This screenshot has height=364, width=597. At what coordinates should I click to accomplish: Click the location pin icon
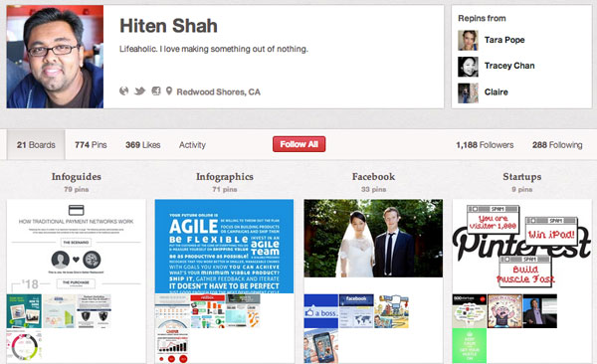(x=169, y=91)
